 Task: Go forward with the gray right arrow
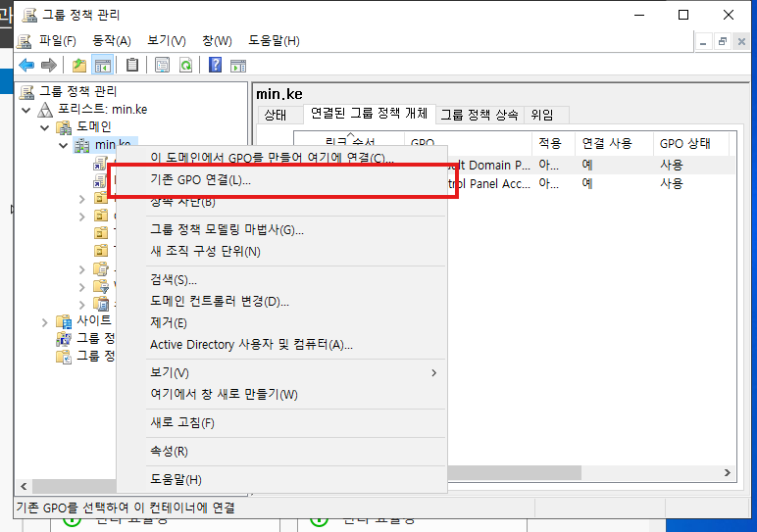pos(49,65)
